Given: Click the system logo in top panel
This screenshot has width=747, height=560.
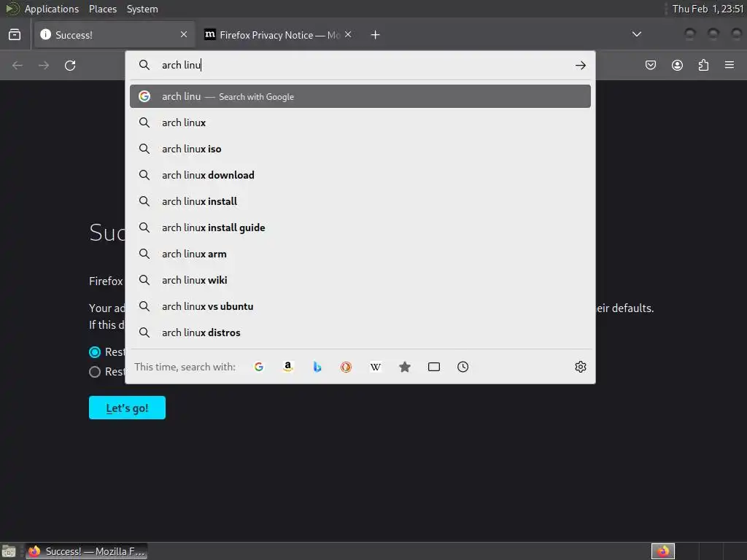Looking at the screenshot, I should [12, 9].
